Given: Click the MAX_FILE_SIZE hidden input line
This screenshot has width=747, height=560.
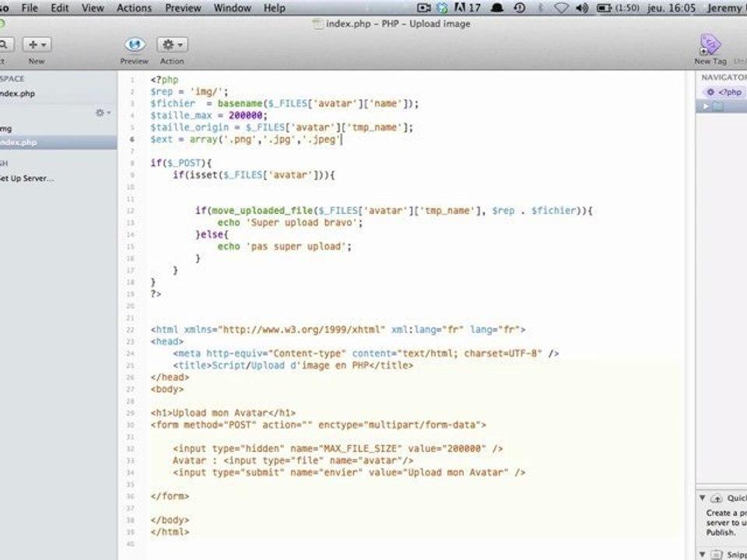Looking at the screenshot, I should (x=338, y=449).
